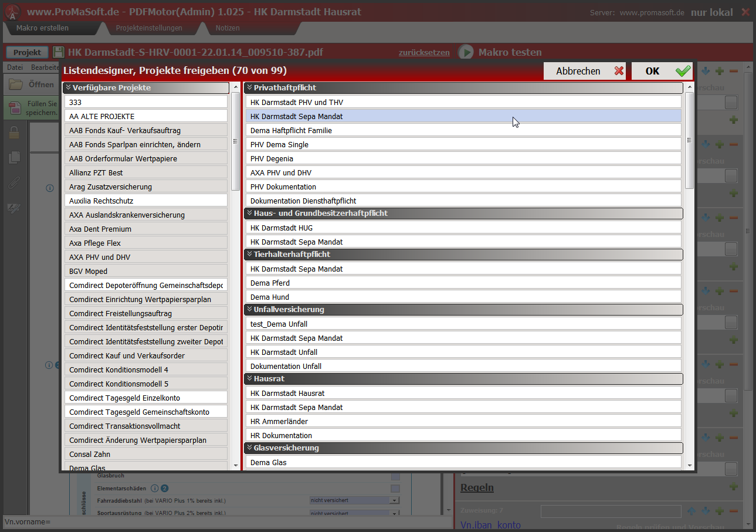
Task: Select 'Dema Hund' entry
Action: 464,297
